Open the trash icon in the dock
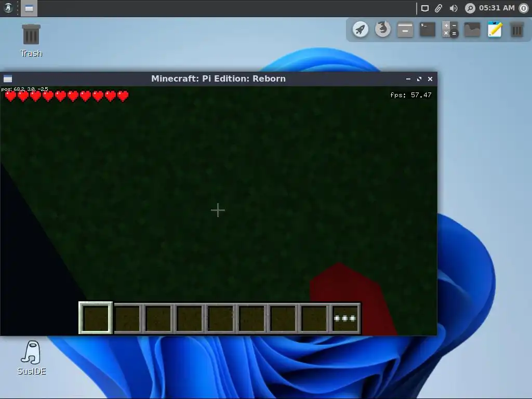The image size is (532, 399). point(517,30)
